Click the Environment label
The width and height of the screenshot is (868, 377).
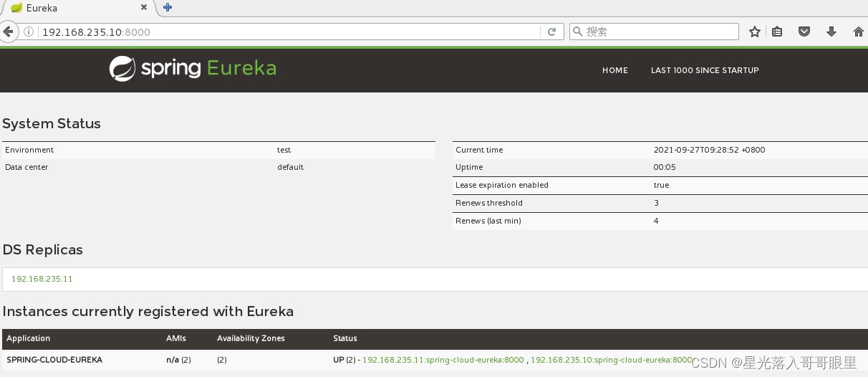click(29, 150)
